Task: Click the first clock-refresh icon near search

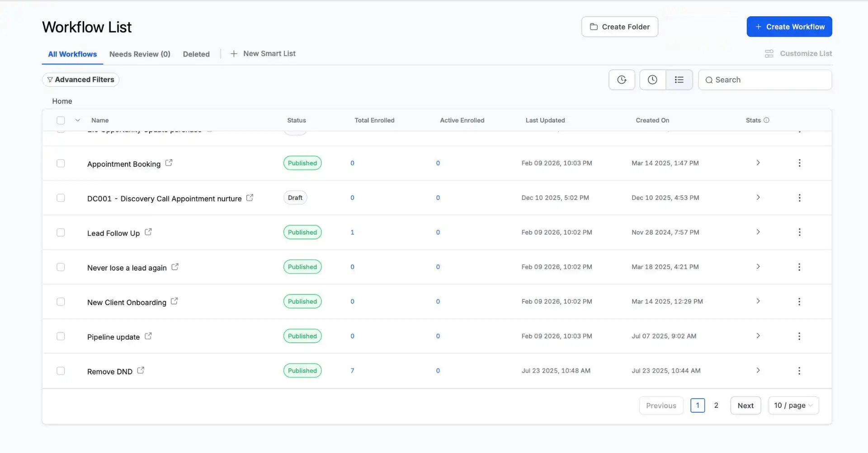Action: pos(622,80)
